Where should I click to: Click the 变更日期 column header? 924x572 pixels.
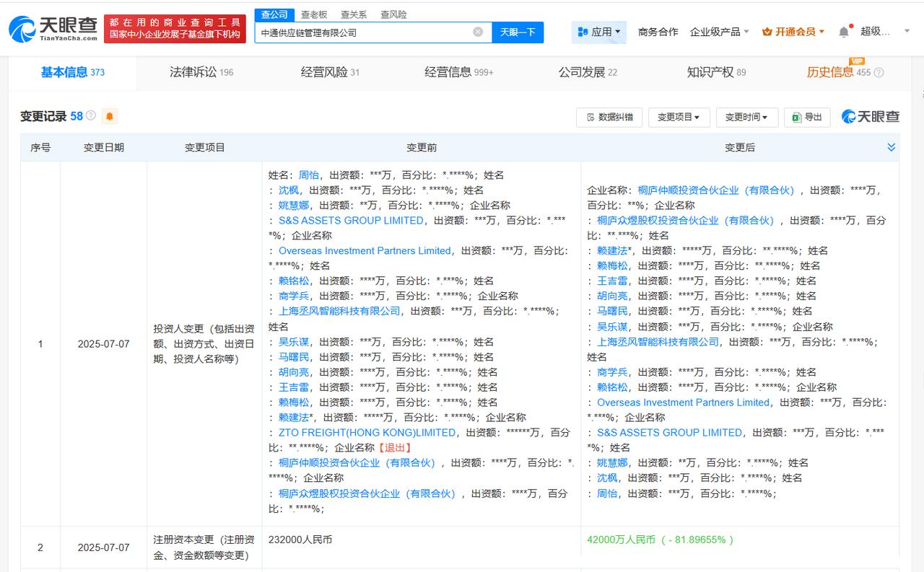click(x=103, y=147)
